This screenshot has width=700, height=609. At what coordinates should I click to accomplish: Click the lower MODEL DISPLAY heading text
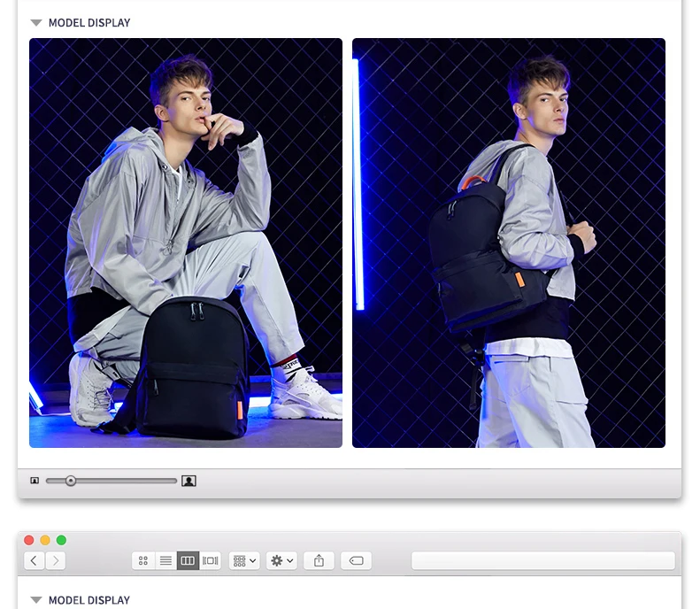pyautogui.click(x=89, y=600)
